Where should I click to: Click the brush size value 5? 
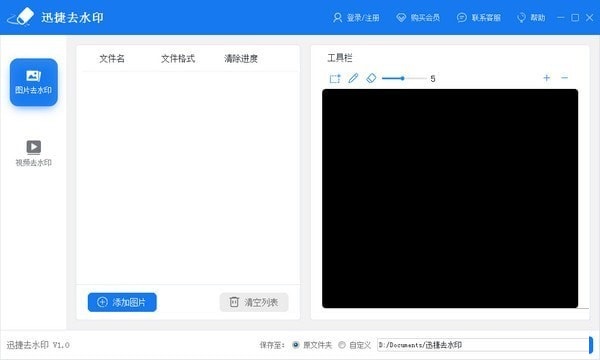433,79
